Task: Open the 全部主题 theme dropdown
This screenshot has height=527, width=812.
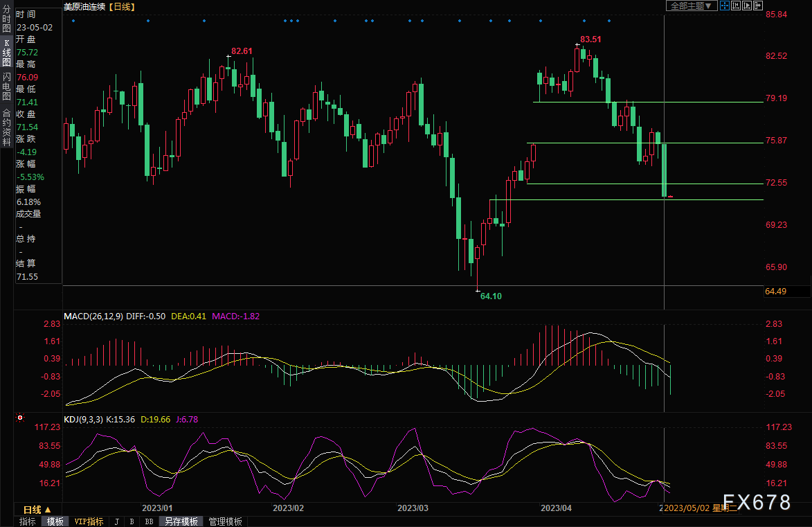Action: (x=692, y=6)
